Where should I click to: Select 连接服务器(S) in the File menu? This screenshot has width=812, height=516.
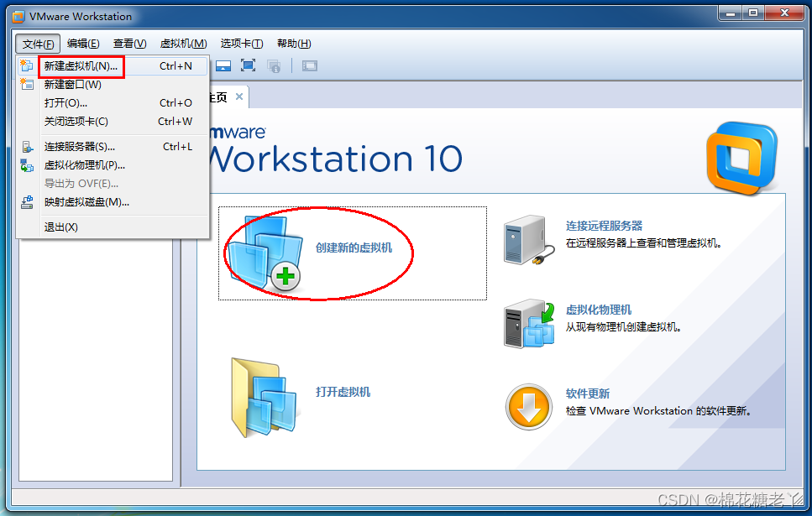pyautogui.click(x=81, y=146)
